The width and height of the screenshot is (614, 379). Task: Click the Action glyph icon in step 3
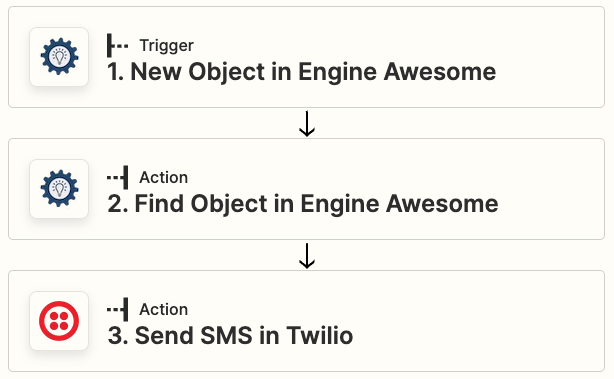click(117, 309)
